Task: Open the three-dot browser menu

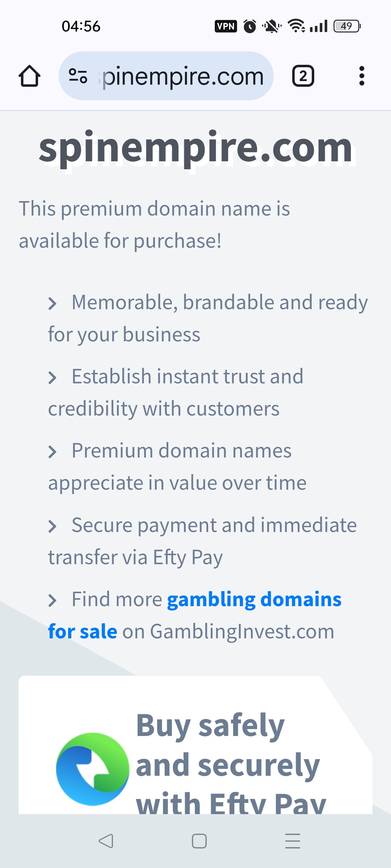Action: point(361,76)
